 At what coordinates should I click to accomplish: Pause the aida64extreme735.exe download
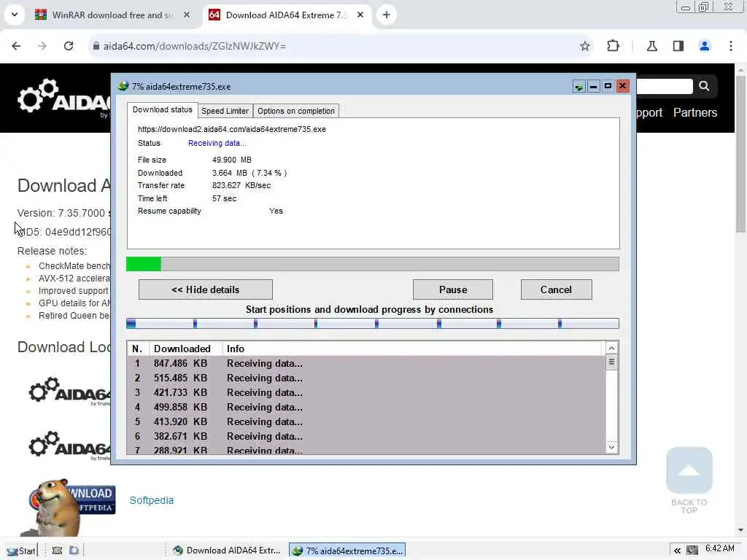[x=452, y=289]
